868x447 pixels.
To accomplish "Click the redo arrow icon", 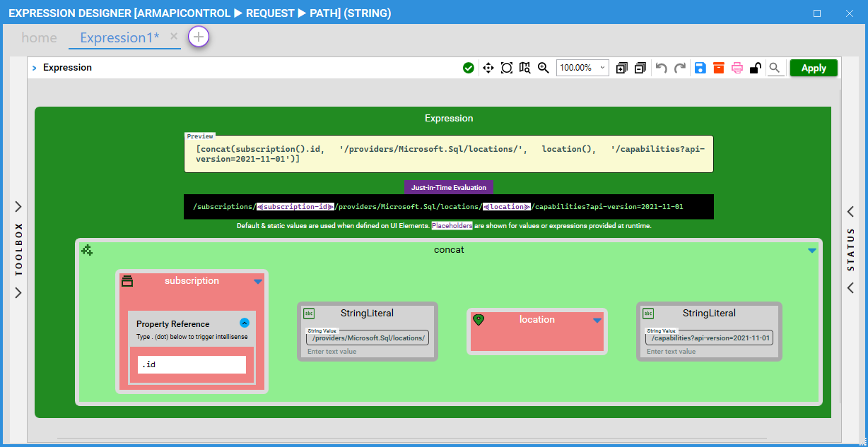I will pos(680,68).
